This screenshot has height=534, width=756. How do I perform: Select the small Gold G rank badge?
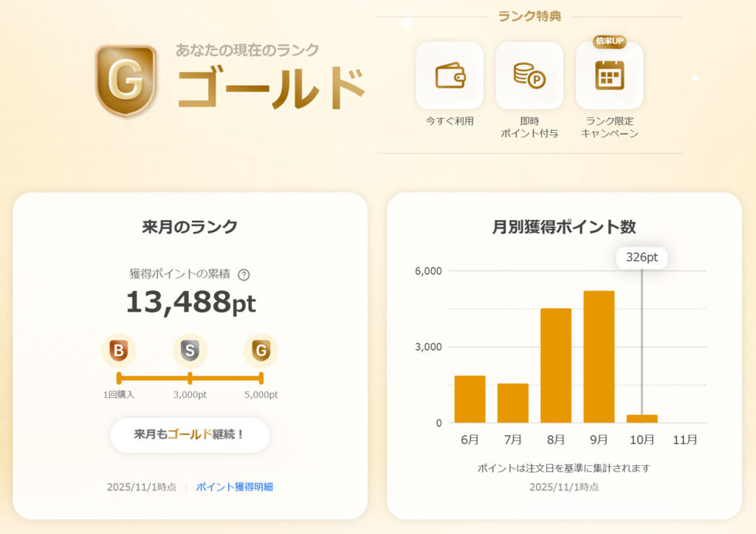261,352
